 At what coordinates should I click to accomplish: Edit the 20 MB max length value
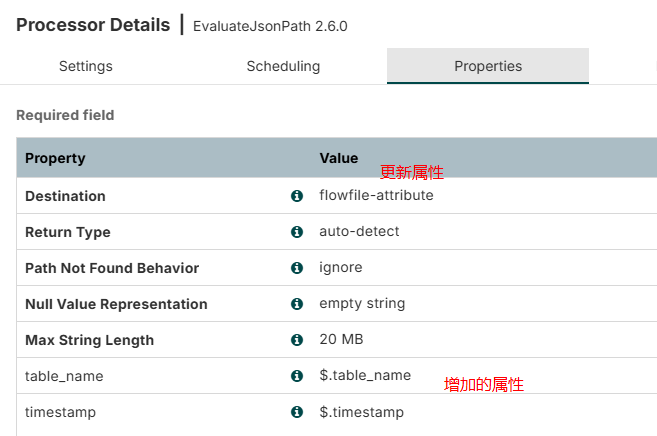341,340
